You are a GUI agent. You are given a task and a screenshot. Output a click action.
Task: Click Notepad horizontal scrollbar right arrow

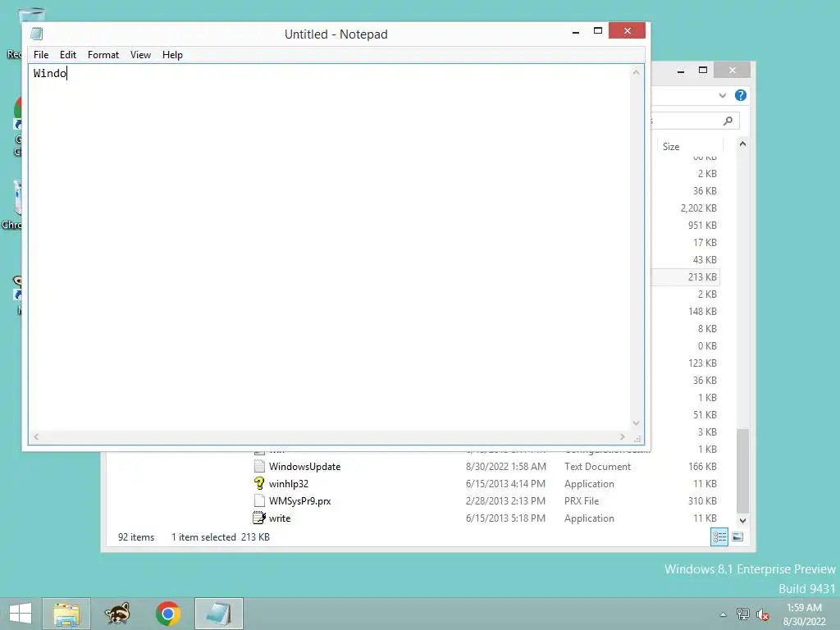click(x=622, y=436)
